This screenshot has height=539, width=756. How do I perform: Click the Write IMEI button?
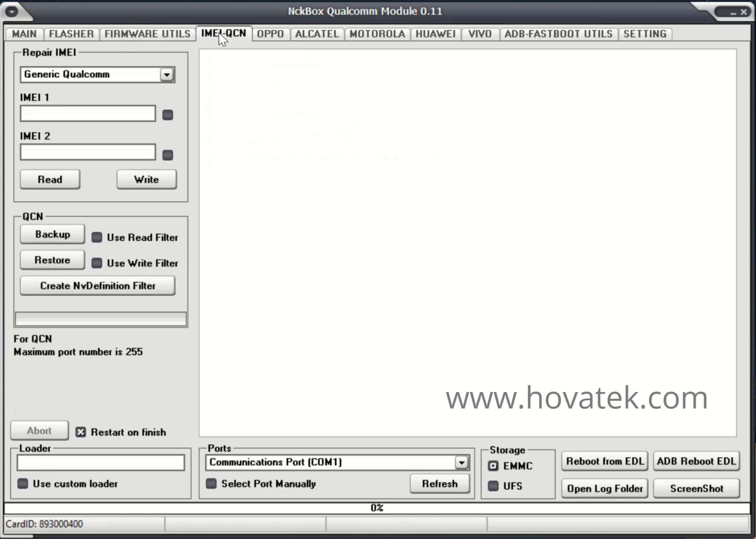coord(146,179)
